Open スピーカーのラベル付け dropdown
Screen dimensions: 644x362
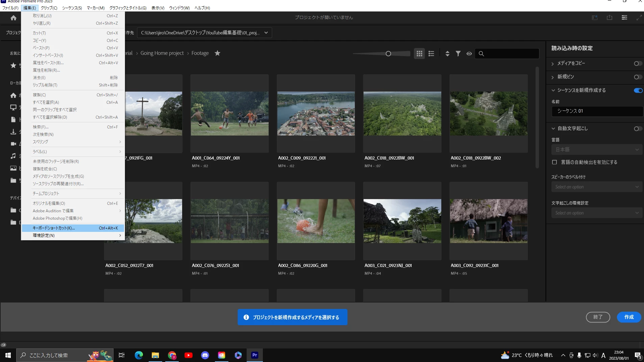tap(597, 187)
